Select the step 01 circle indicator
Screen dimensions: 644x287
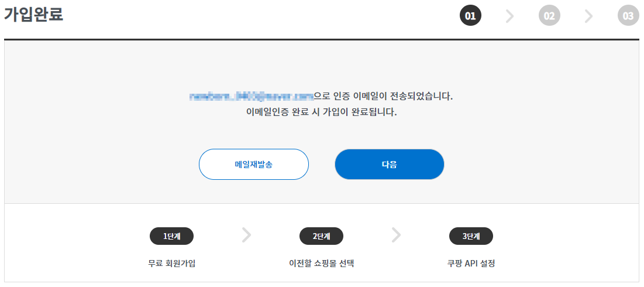coord(470,16)
